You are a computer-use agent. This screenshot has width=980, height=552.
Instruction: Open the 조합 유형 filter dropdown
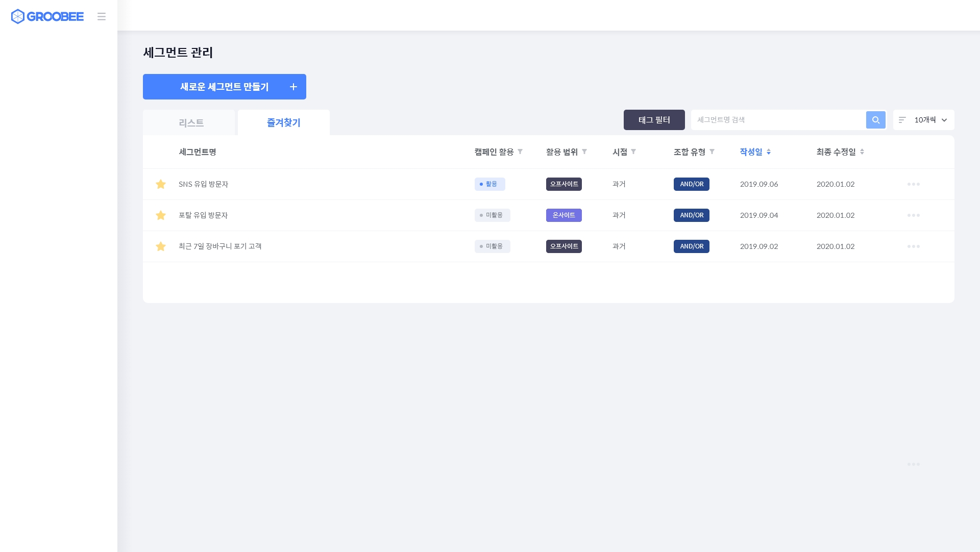pyautogui.click(x=712, y=152)
